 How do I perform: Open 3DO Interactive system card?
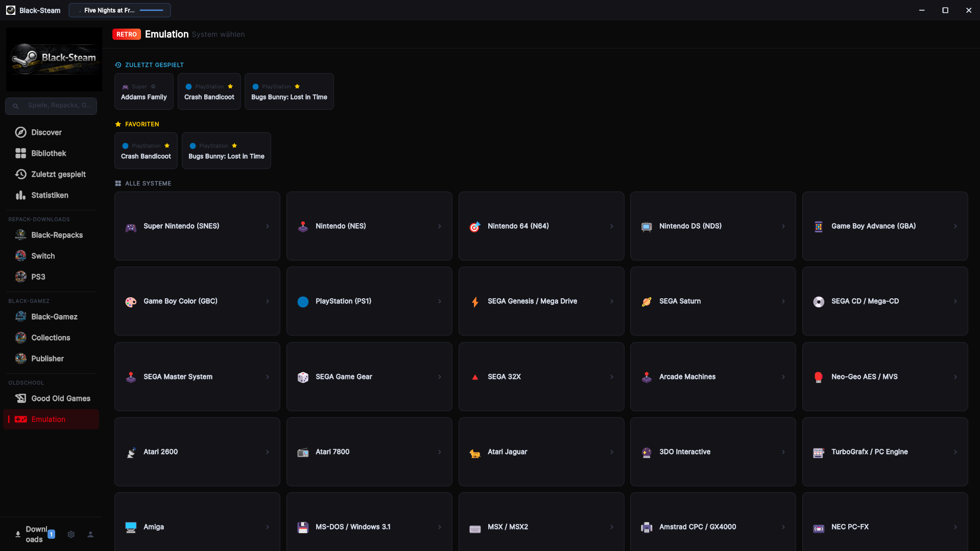tap(713, 452)
